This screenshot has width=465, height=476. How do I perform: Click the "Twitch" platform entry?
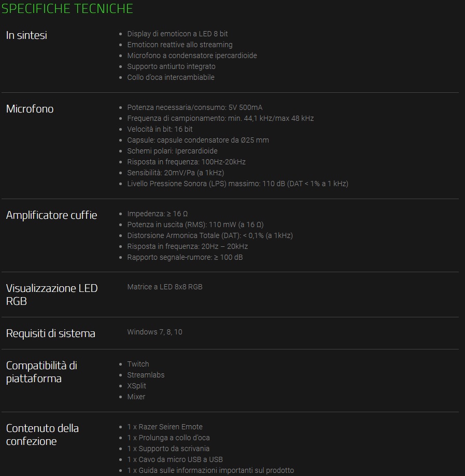[138, 364]
